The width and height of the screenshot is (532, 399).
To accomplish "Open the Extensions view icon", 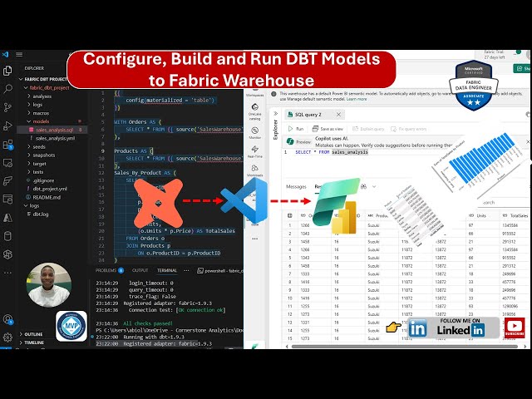I will [x=7, y=145].
